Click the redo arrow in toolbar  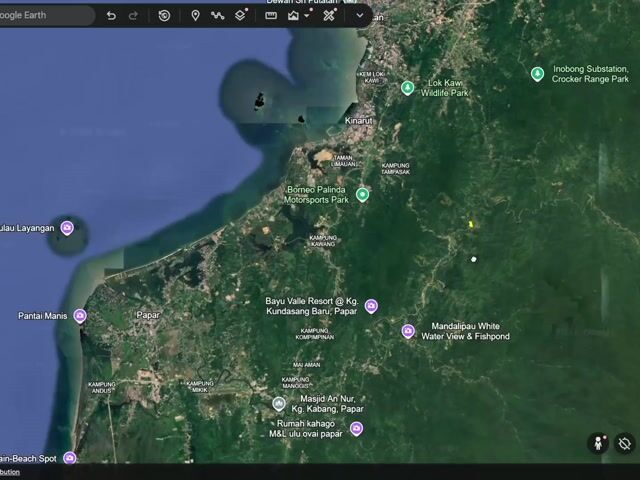click(133, 16)
